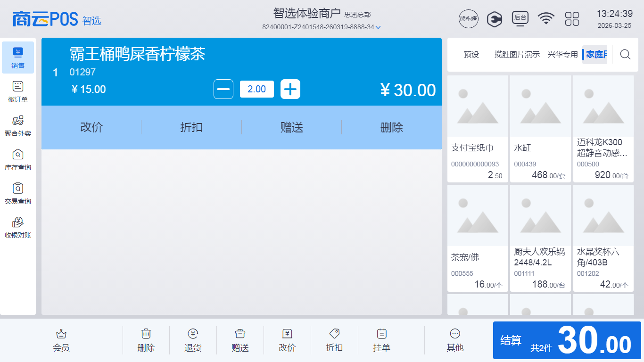Click the wrench settings hexagon icon
The height and width of the screenshot is (362, 644).
(494, 19)
